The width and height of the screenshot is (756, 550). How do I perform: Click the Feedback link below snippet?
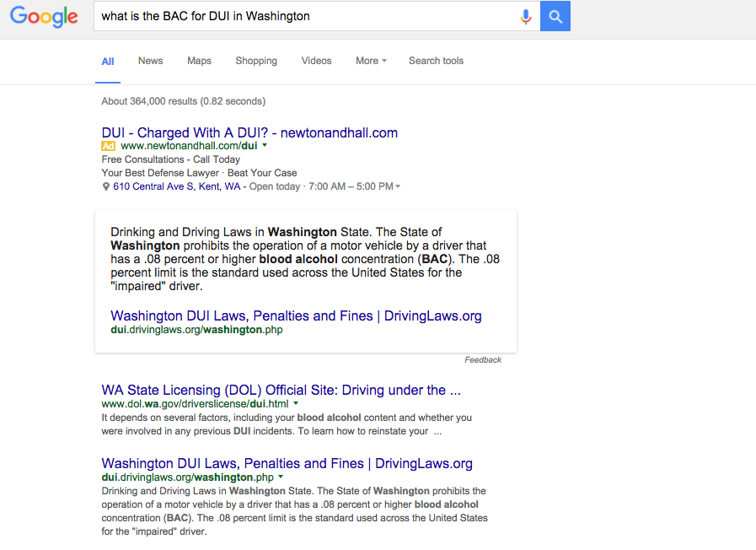pyautogui.click(x=483, y=360)
